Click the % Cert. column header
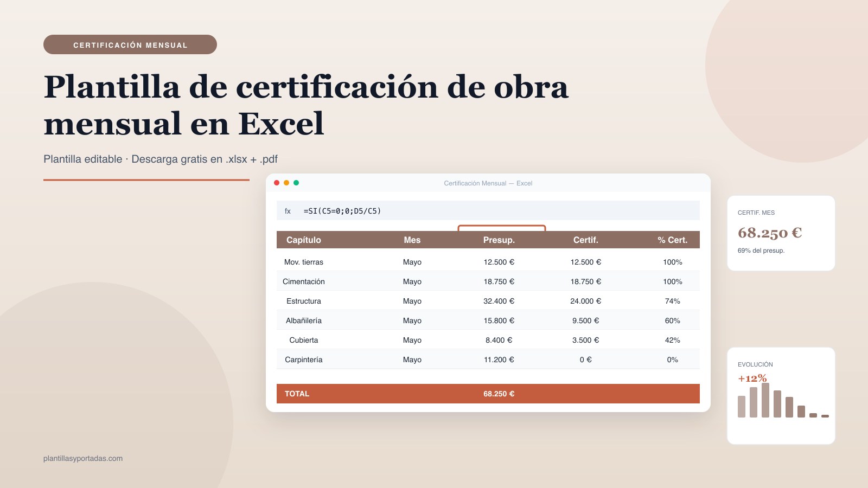 673,240
